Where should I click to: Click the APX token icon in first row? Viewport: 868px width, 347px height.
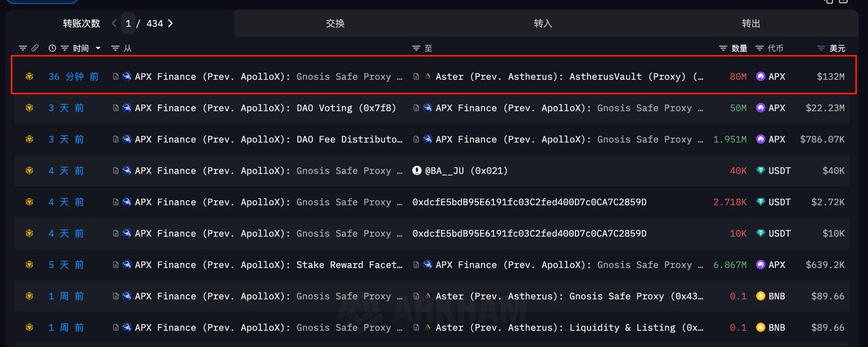click(760, 77)
